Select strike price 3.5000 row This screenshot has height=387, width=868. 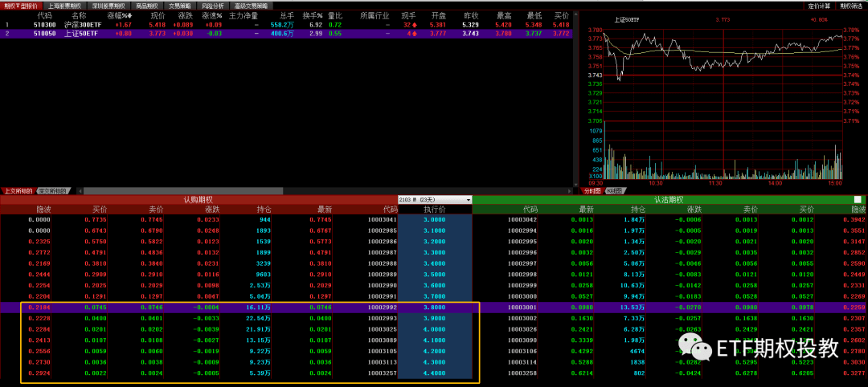click(x=434, y=275)
